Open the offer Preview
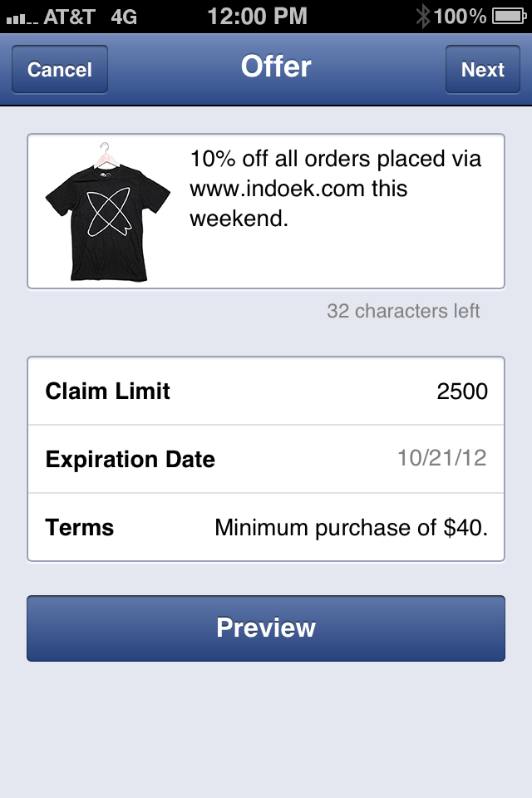Image resolution: width=532 pixels, height=798 pixels. 266,628
